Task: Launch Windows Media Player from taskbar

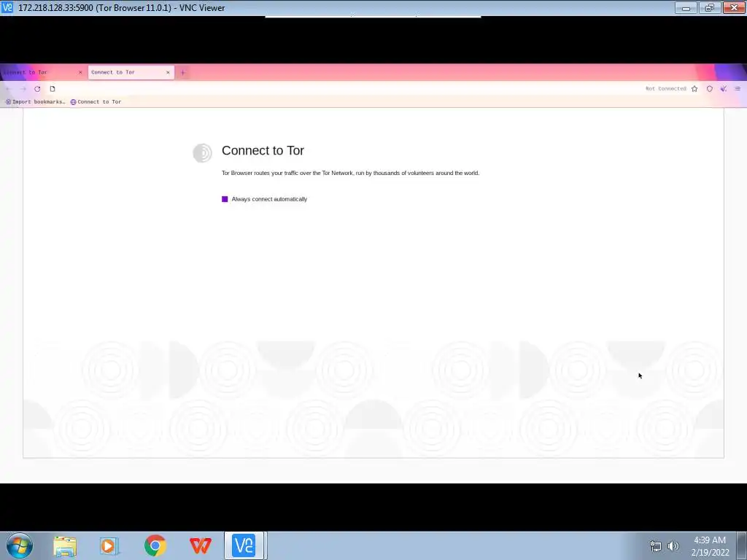Action: click(x=109, y=545)
